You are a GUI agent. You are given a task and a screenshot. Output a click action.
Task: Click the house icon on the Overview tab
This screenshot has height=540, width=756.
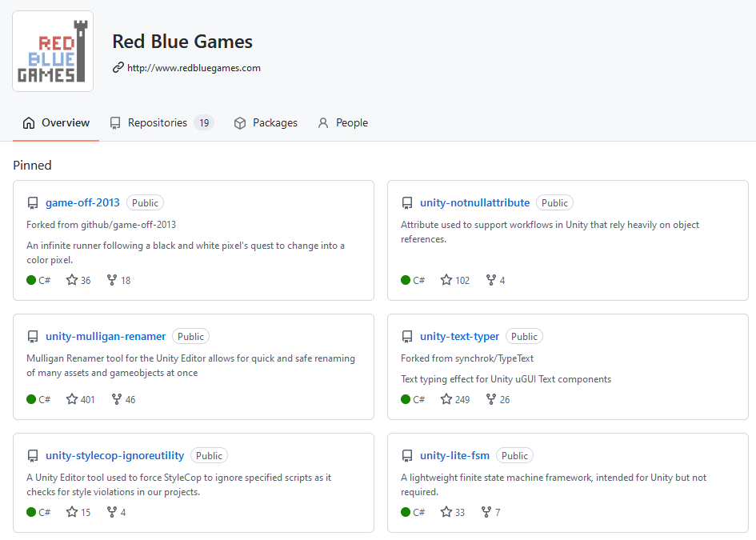(x=30, y=122)
